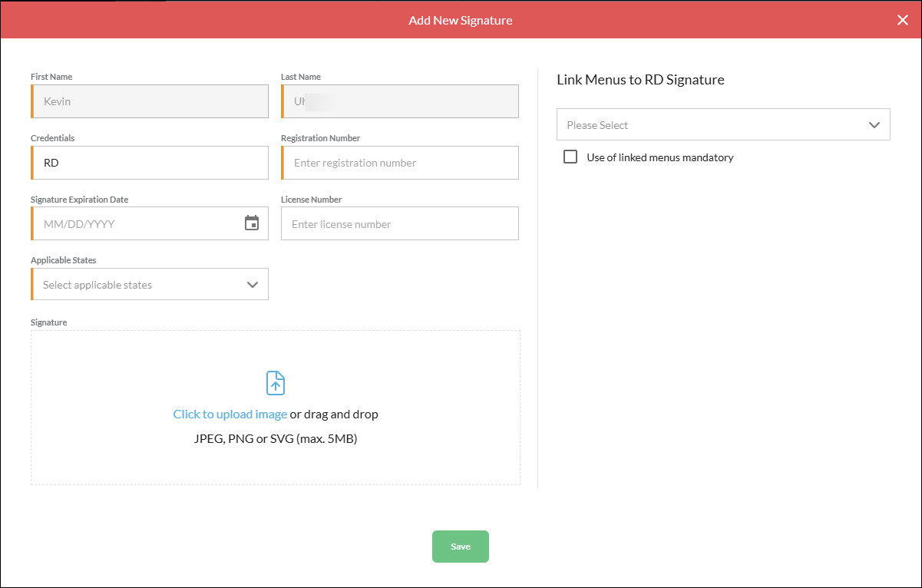
Task: Click the 'JPEG, PNG or SVG (max. 5MB)' text
Action: pos(276,439)
